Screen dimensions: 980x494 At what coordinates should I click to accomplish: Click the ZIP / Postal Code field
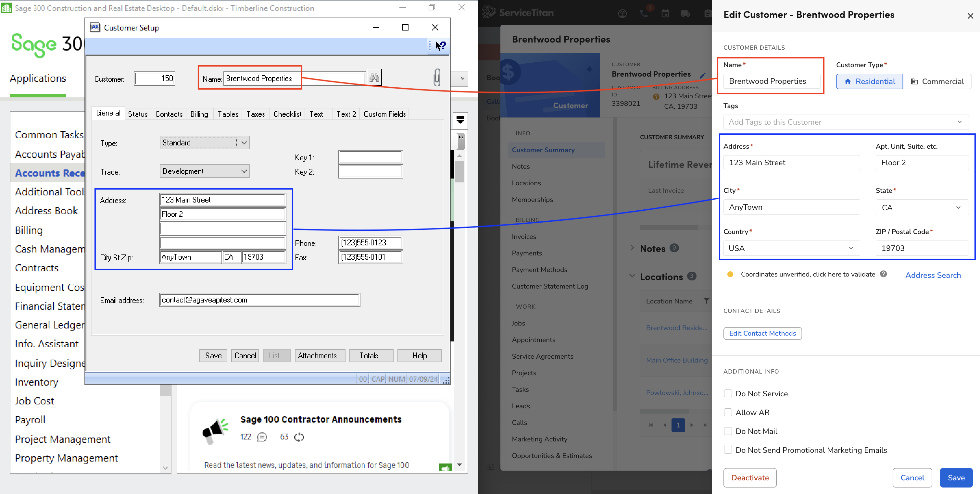tap(922, 248)
